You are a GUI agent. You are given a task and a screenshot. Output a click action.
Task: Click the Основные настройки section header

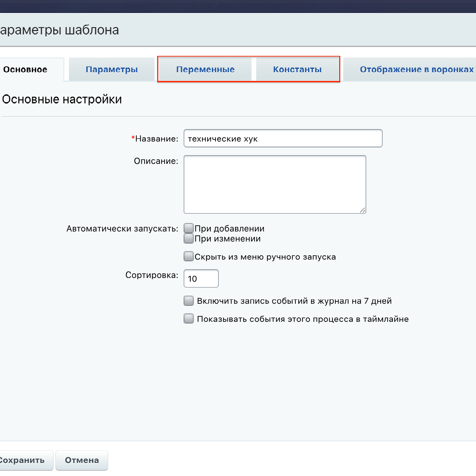[62, 99]
